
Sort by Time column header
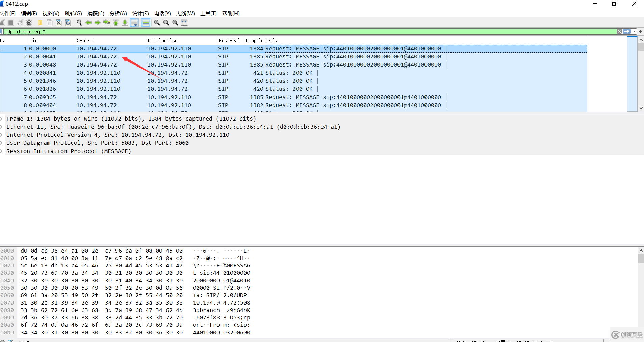click(51, 41)
